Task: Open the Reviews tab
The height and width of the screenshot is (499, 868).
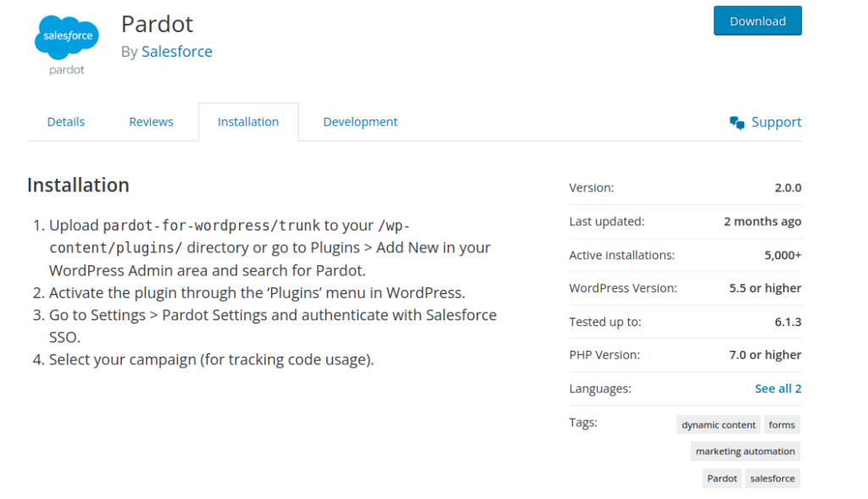Action: (x=151, y=121)
